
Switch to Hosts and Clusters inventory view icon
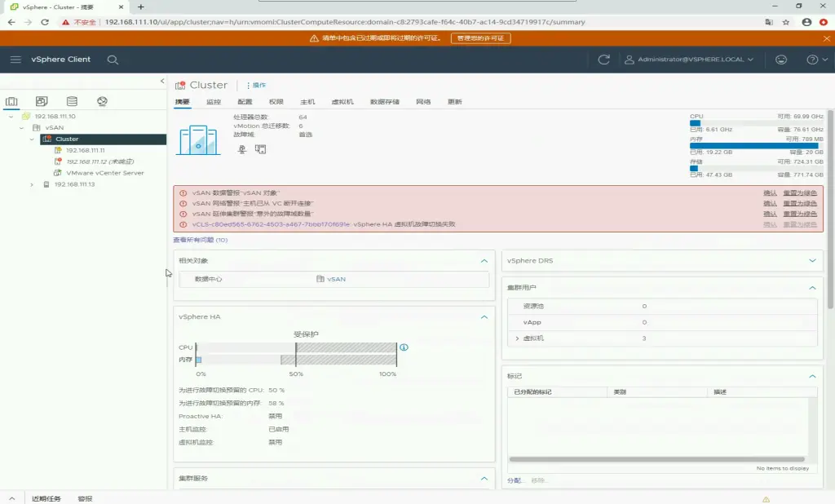[12, 102]
